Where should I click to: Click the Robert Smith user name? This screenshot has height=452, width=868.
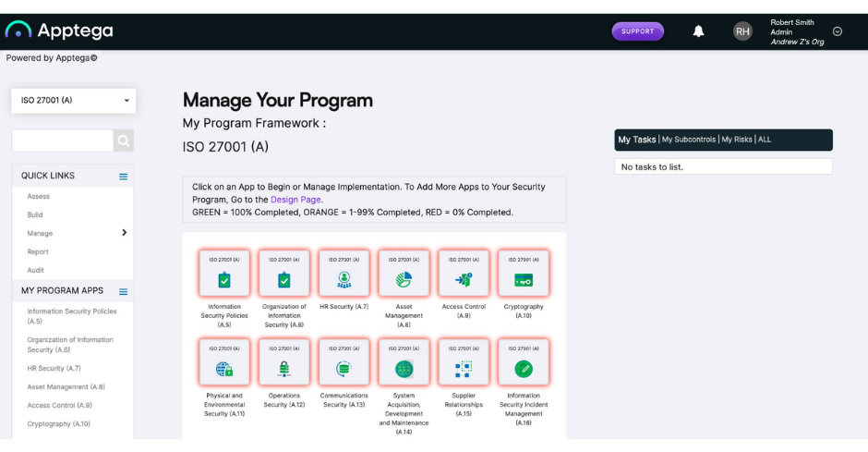point(792,22)
